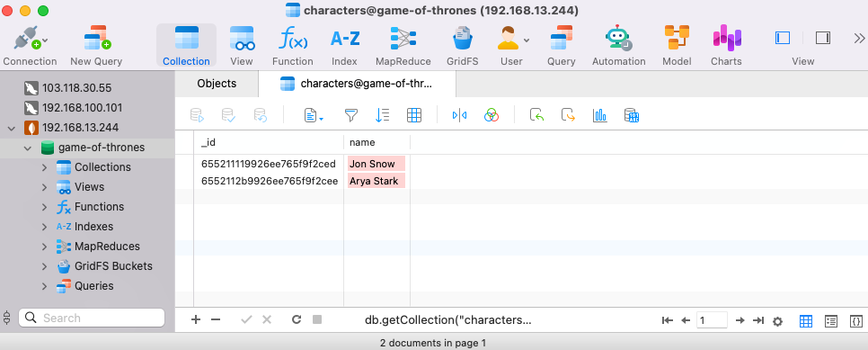This screenshot has width=868, height=350.
Task: Switch to Tree View
Action: click(x=831, y=320)
